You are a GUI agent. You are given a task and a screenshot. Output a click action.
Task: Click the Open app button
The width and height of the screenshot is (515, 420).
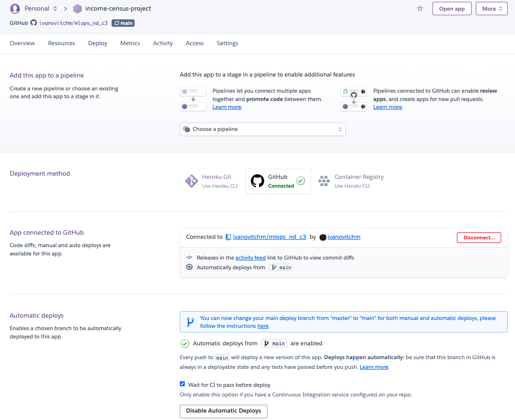click(x=452, y=9)
